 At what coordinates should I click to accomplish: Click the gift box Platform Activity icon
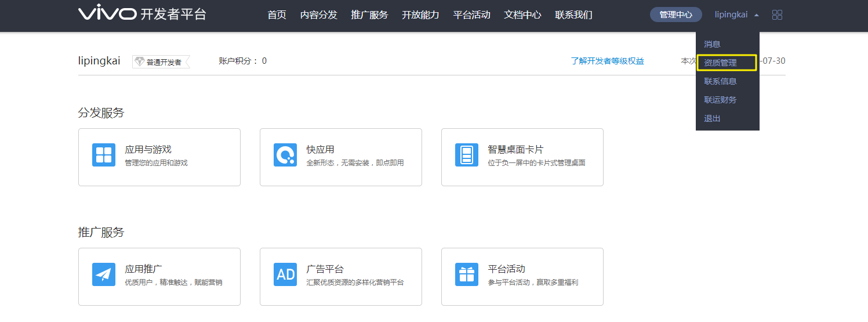(x=467, y=274)
